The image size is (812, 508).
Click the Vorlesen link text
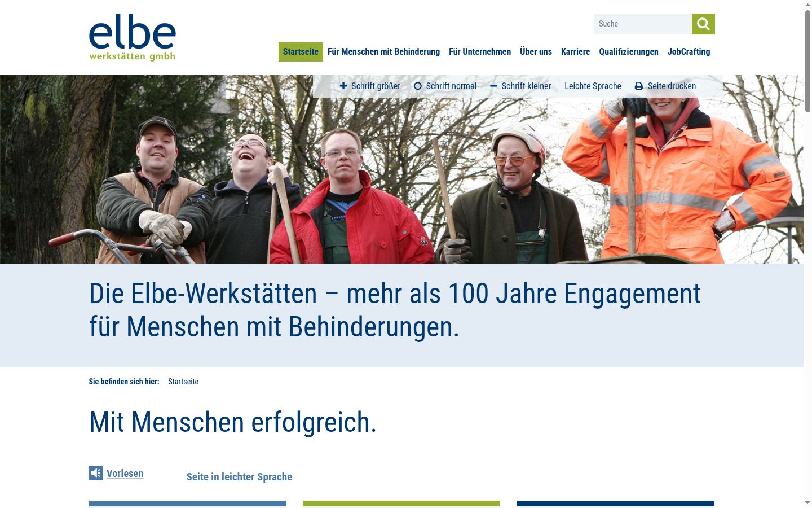pyautogui.click(x=125, y=474)
